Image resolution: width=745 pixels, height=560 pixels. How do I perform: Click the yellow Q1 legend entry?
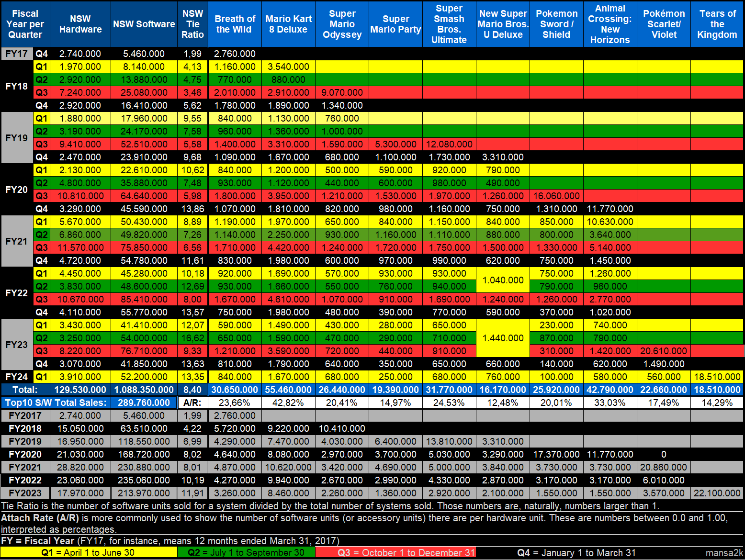(x=88, y=553)
